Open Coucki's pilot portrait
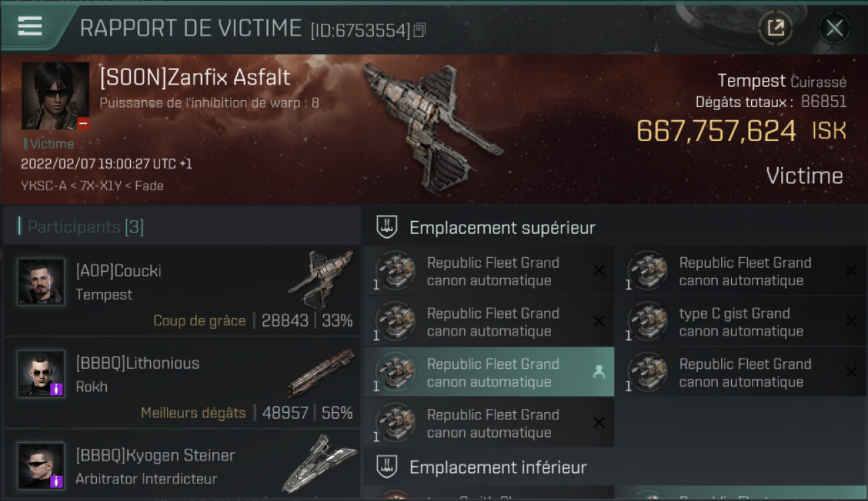868x501 pixels. pyautogui.click(x=41, y=282)
